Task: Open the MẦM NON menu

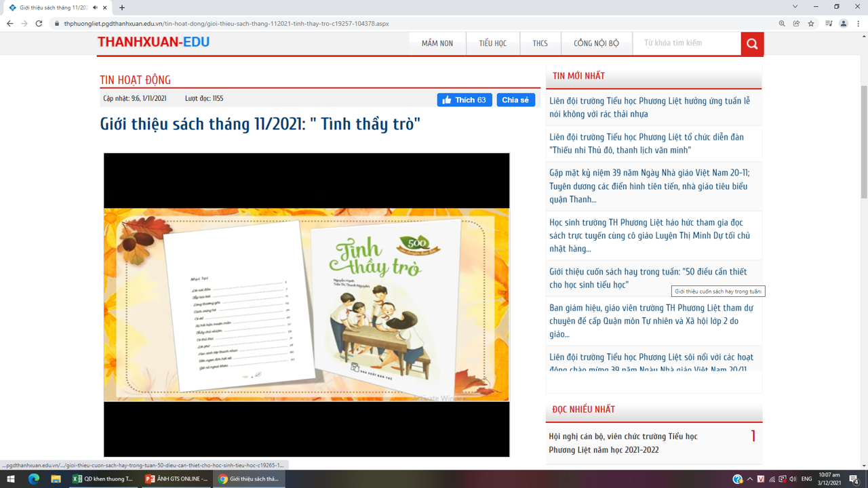Action: 437,43
